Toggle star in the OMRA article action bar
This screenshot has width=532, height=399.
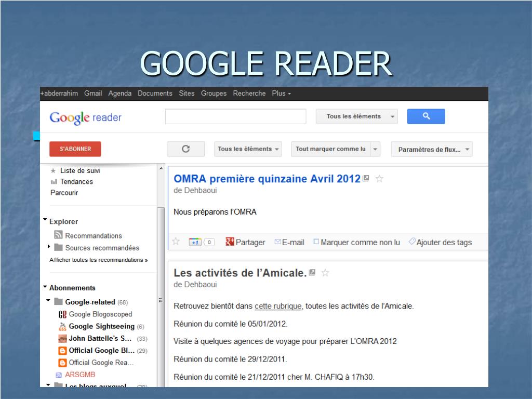[x=176, y=241]
